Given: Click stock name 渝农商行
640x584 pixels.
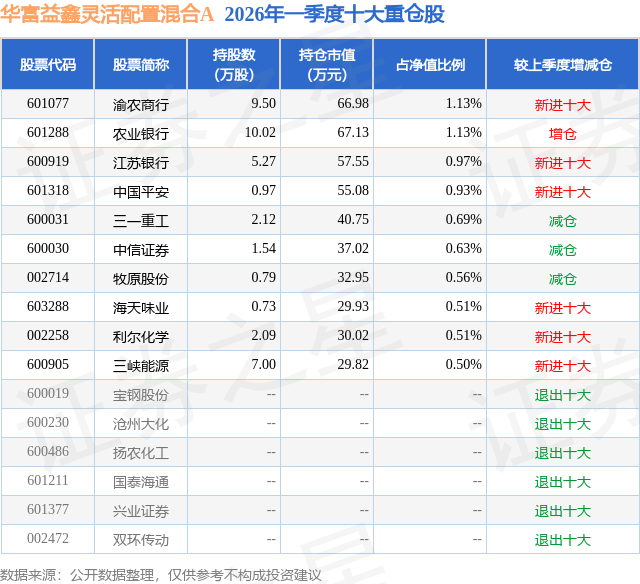Looking at the screenshot, I should point(141,105).
